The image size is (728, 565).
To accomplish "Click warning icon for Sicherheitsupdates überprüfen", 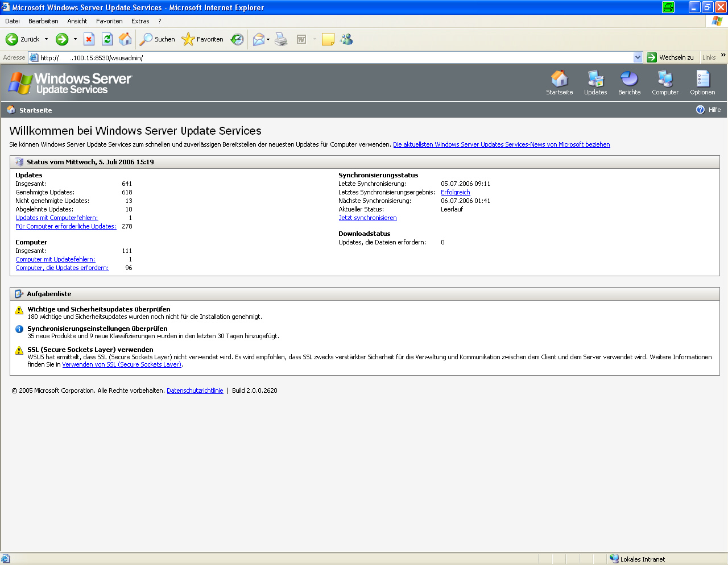I will [19, 310].
